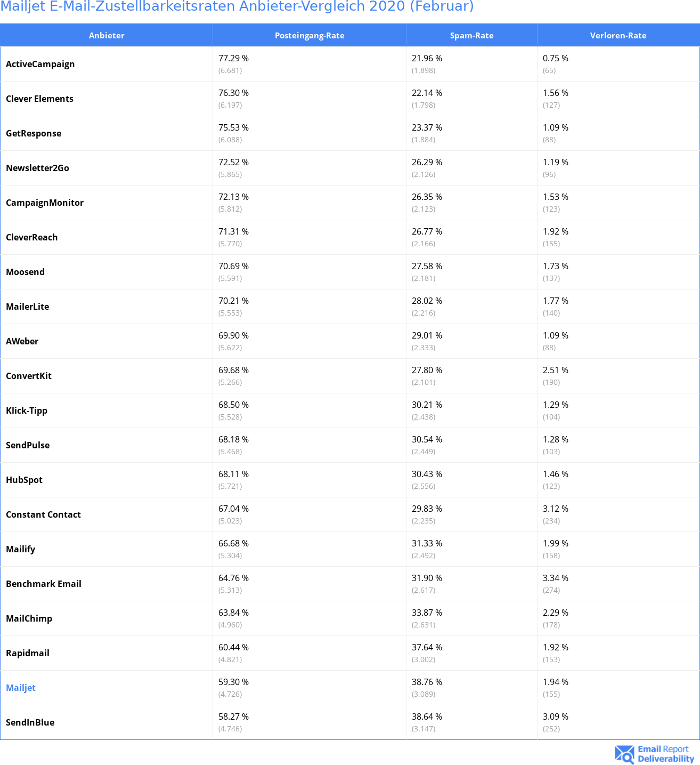Click the Constant Contact provider name
This screenshot has width=700, height=765.
coord(43,514)
